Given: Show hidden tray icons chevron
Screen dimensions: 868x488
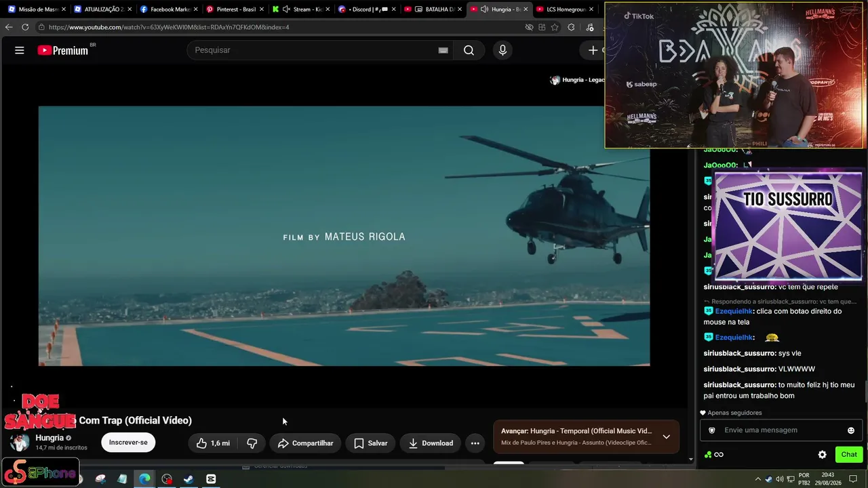Looking at the screenshot, I should [757, 479].
